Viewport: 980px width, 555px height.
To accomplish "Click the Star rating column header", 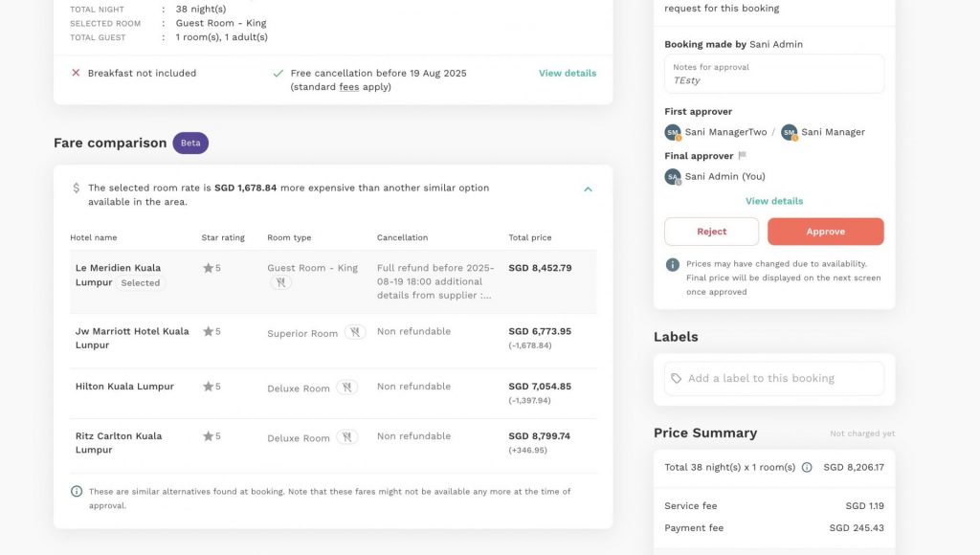I will pos(223,237).
